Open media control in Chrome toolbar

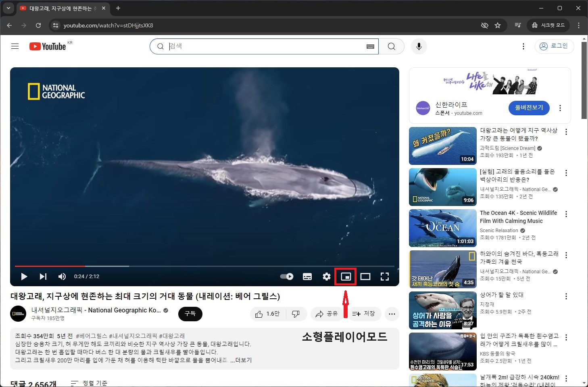518,25
